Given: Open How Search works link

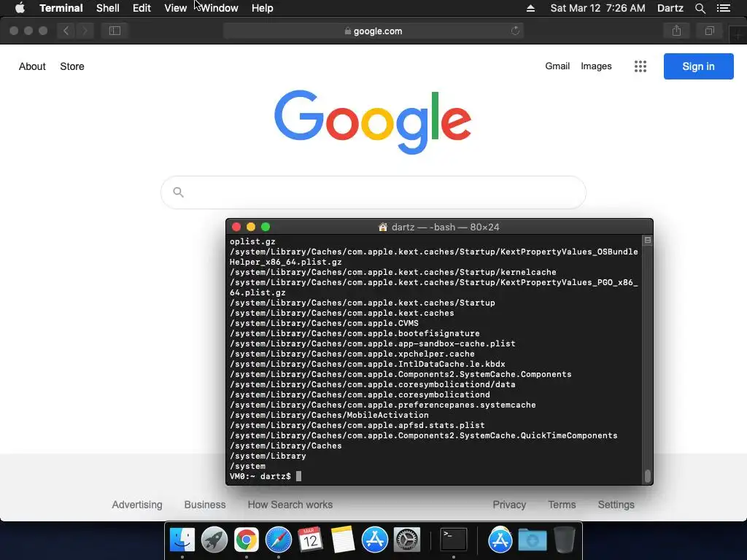Looking at the screenshot, I should pyautogui.click(x=290, y=505).
